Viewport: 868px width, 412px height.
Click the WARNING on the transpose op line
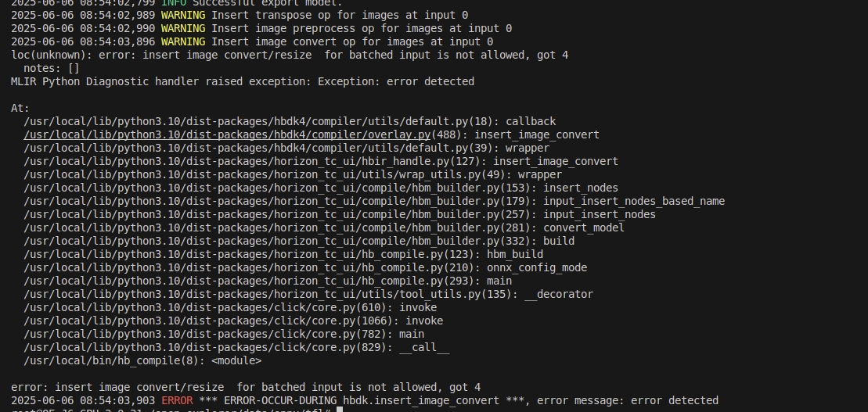(183, 15)
